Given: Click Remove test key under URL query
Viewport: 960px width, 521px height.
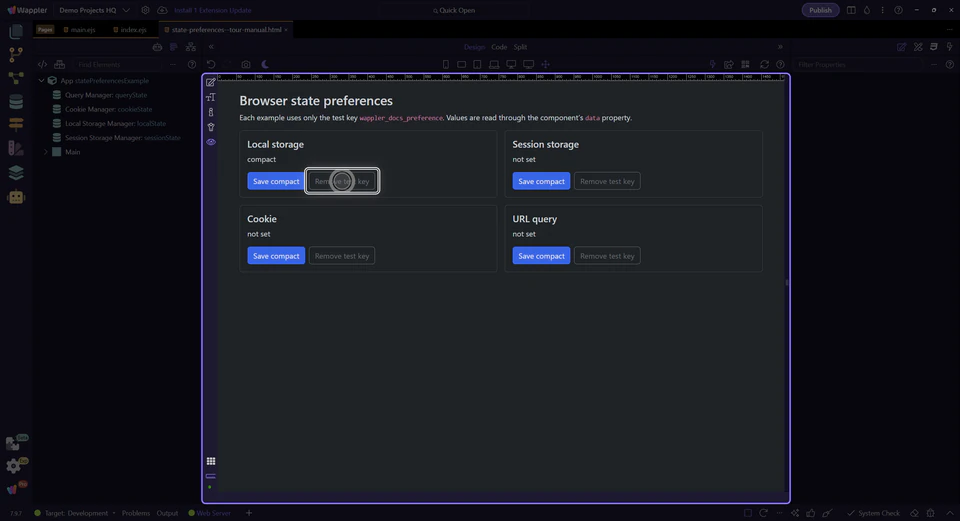Looking at the screenshot, I should click(607, 256).
